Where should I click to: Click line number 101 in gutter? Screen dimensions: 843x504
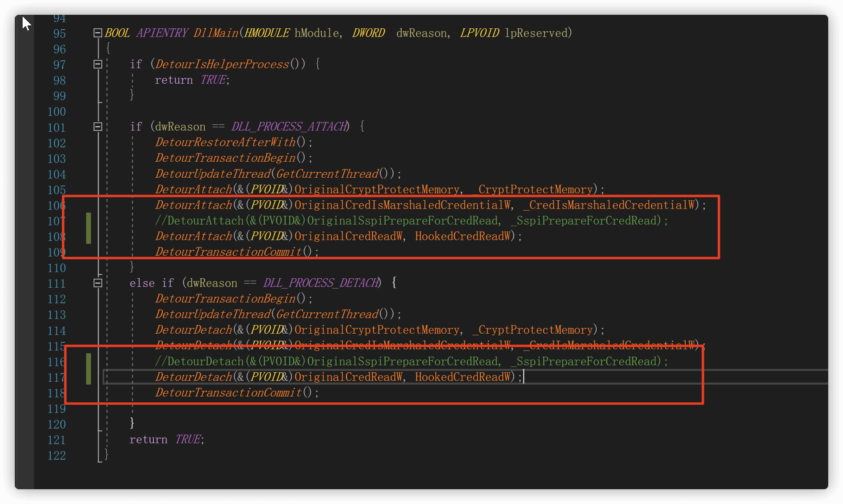(57, 128)
